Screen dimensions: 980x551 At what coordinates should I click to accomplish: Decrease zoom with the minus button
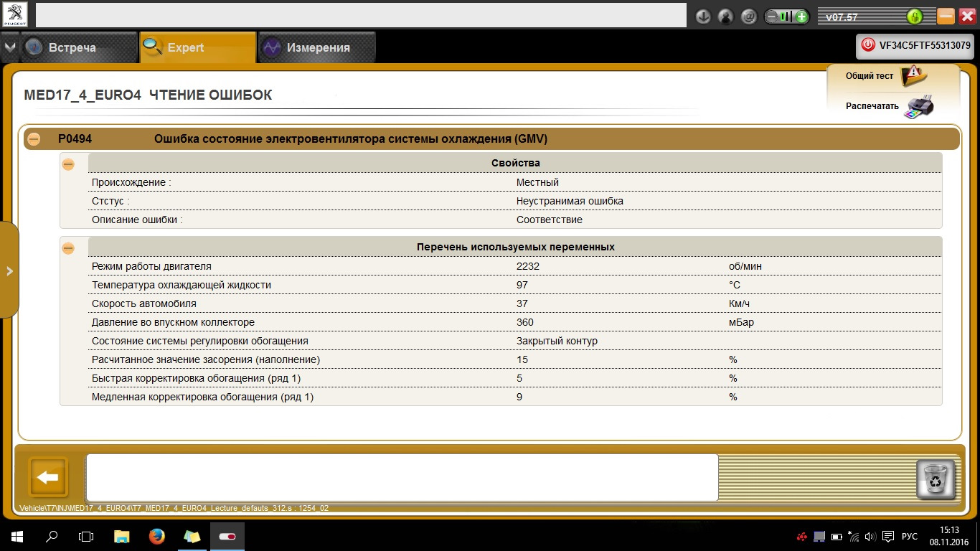pos(773,17)
